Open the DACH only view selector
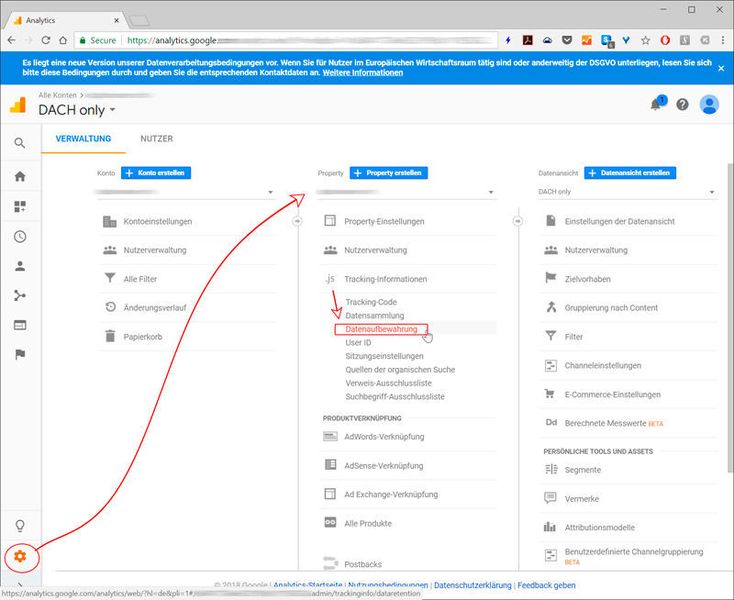Viewport: 734px width, 600px height. [x=76, y=110]
